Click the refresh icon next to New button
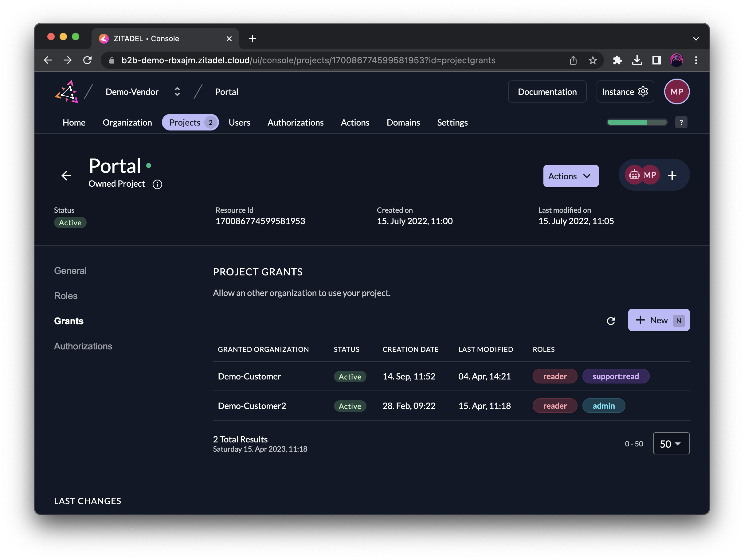This screenshot has width=744, height=560. click(x=612, y=320)
